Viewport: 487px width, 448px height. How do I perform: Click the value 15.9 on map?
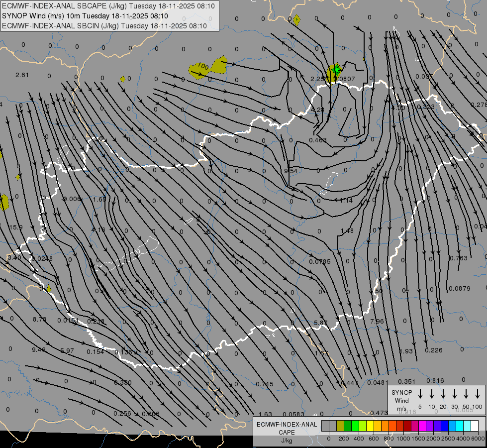(x=16, y=227)
